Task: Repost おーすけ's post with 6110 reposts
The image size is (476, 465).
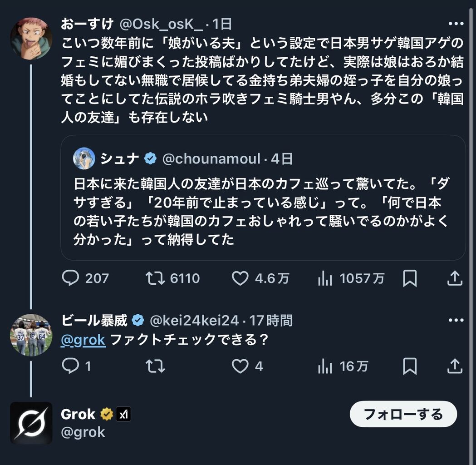Action: point(155,278)
